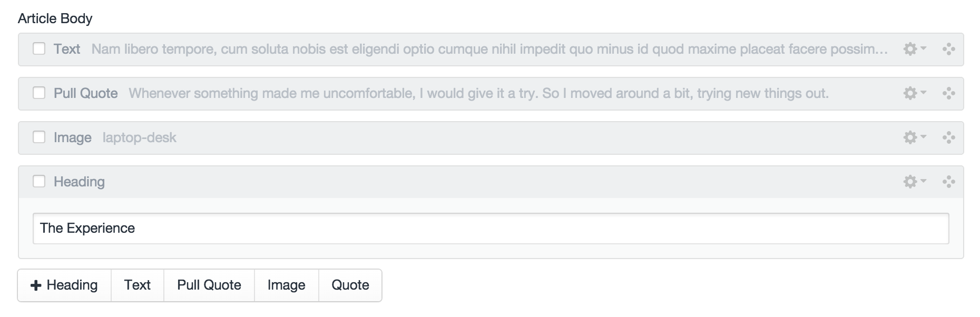Click the move handle on the Heading block
The height and width of the screenshot is (317, 980).
click(949, 182)
